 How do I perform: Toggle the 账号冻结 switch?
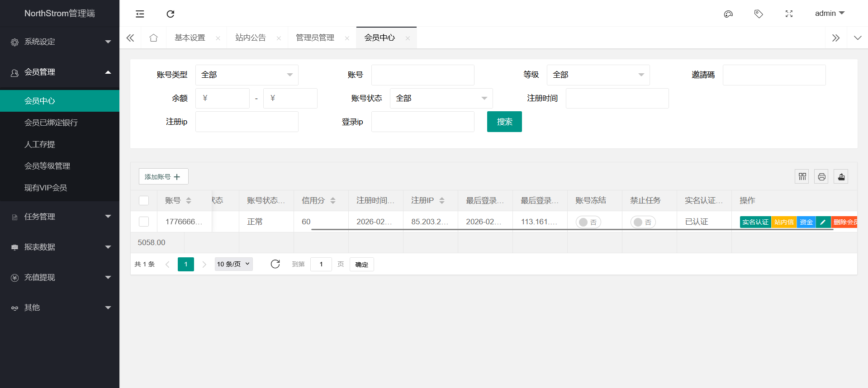pos(588,222)
